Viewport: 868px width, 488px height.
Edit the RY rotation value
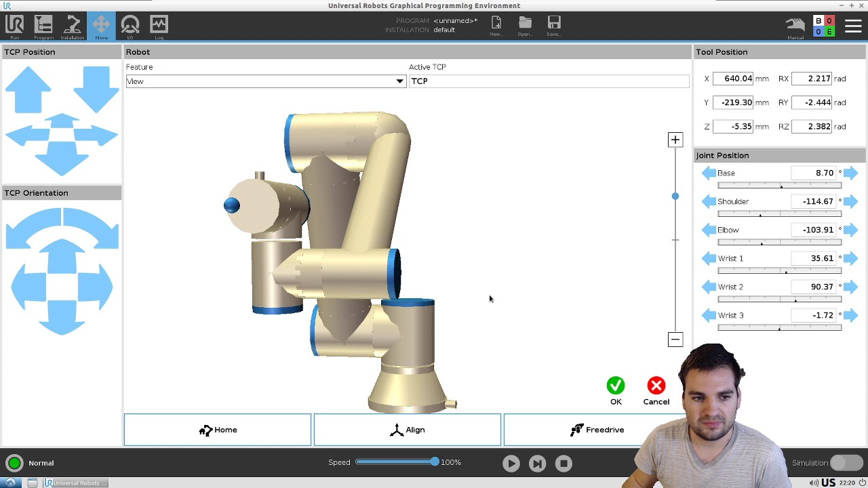point(812,102)
